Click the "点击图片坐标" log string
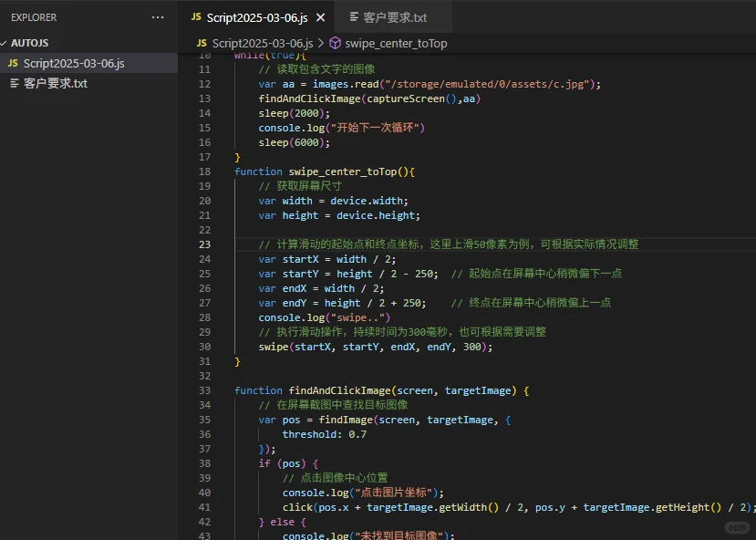The width and height of the screenshot is (756, 540). [x=393, y=493]
